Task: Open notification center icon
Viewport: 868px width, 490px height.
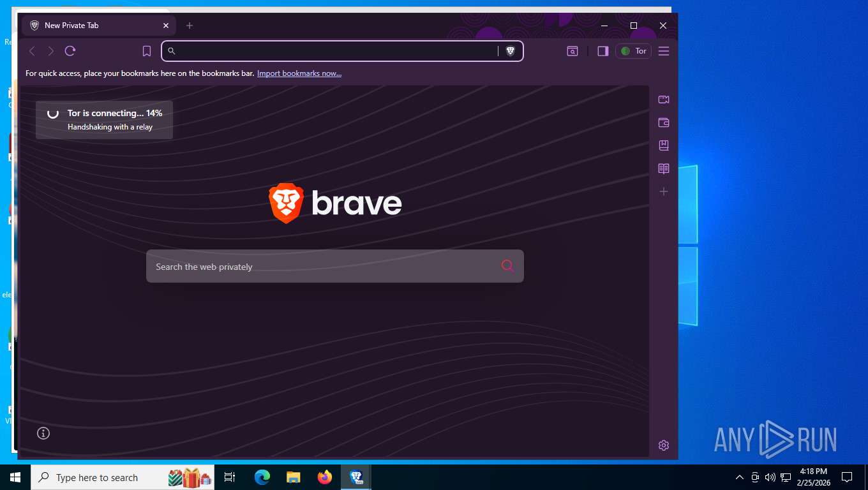Action: pos(847,477)
